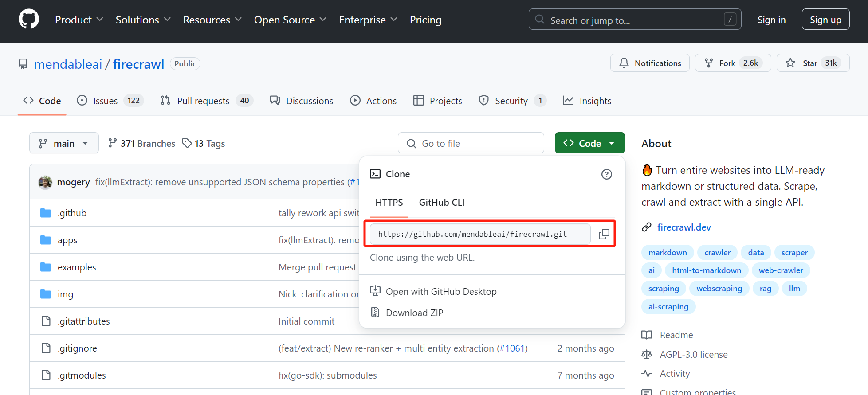Expand the Product menu

79,20
